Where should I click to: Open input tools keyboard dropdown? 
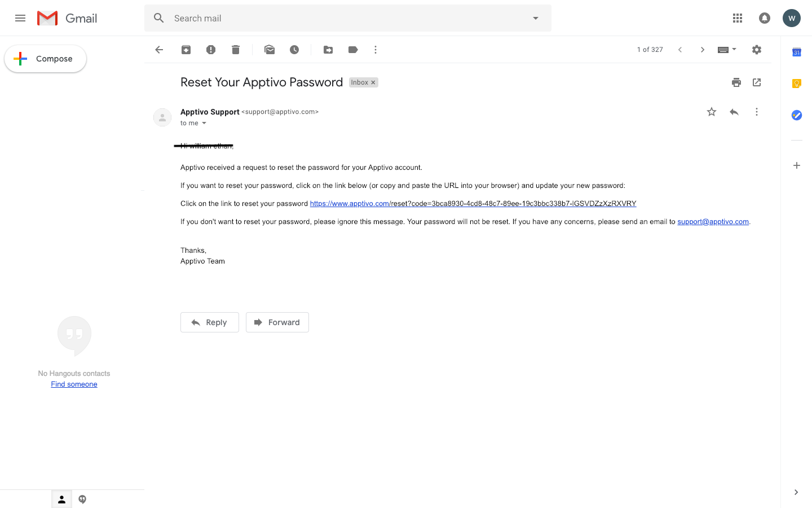coord(727,50)
